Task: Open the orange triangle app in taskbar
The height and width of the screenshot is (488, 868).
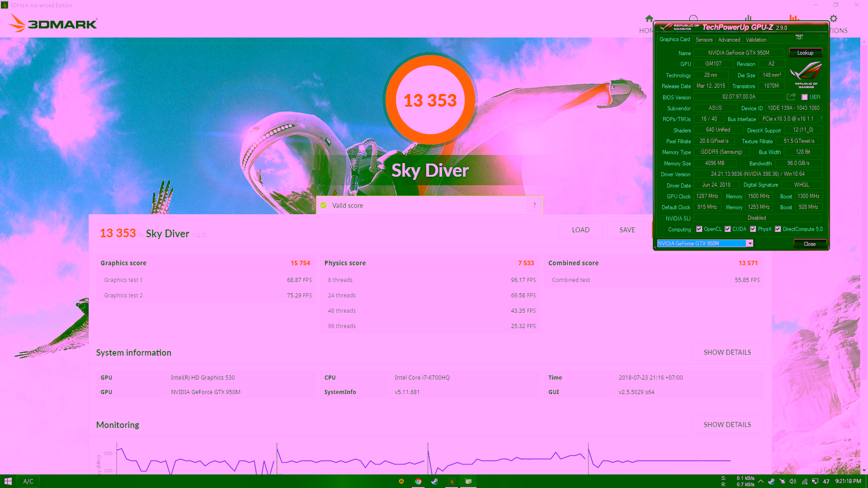Action: coord(401,481)
